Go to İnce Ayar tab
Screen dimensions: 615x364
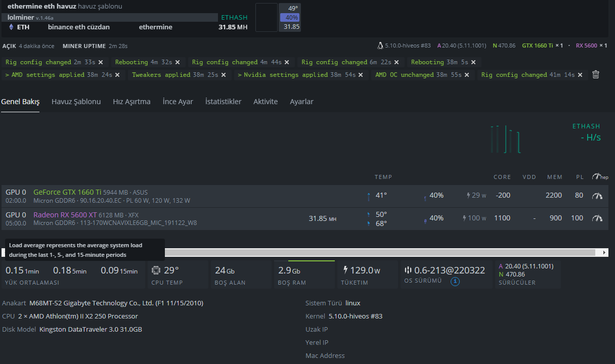[x=178, y=102]
